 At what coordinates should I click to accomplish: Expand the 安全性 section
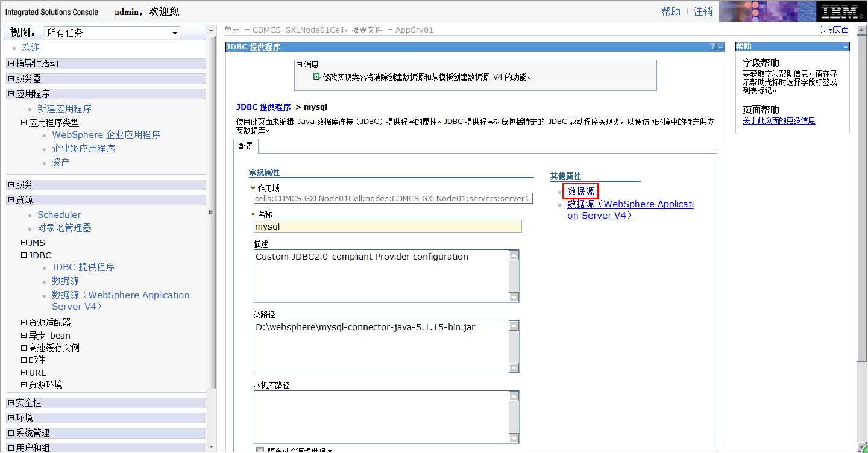pos(11,402)
